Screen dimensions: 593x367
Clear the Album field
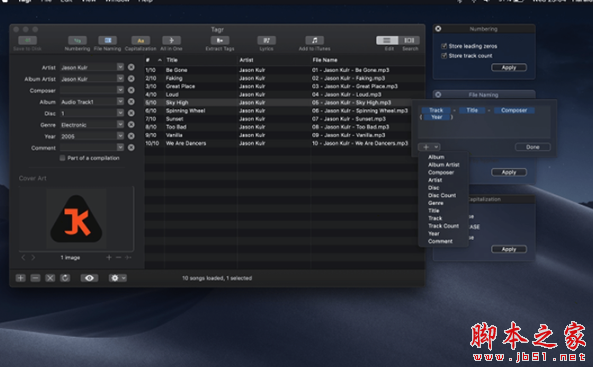pos(131,102)
